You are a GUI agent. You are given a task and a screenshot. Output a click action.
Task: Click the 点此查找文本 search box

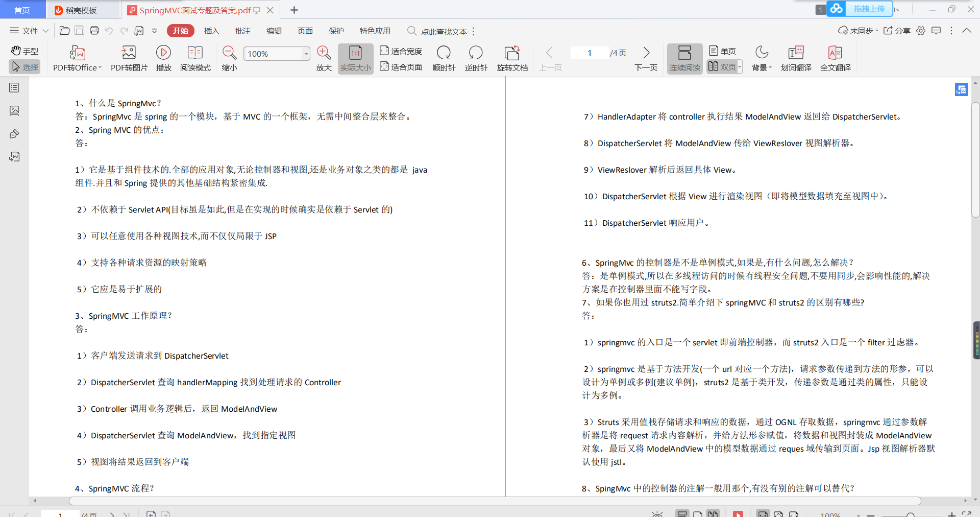click(x=437, y=31)
